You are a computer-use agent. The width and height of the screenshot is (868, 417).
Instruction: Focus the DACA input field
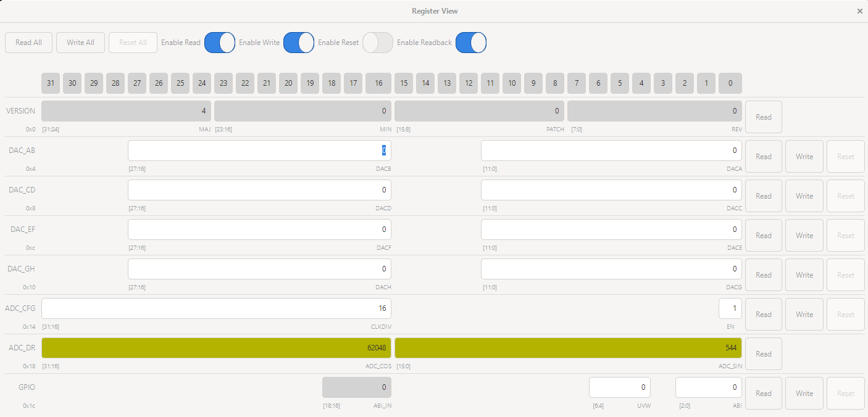click(x=611, y=151)
